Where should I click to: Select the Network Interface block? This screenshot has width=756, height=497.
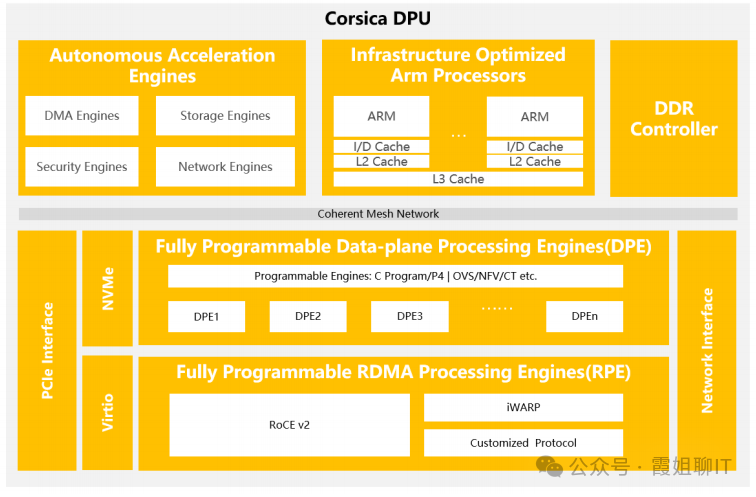coord(707,350)
